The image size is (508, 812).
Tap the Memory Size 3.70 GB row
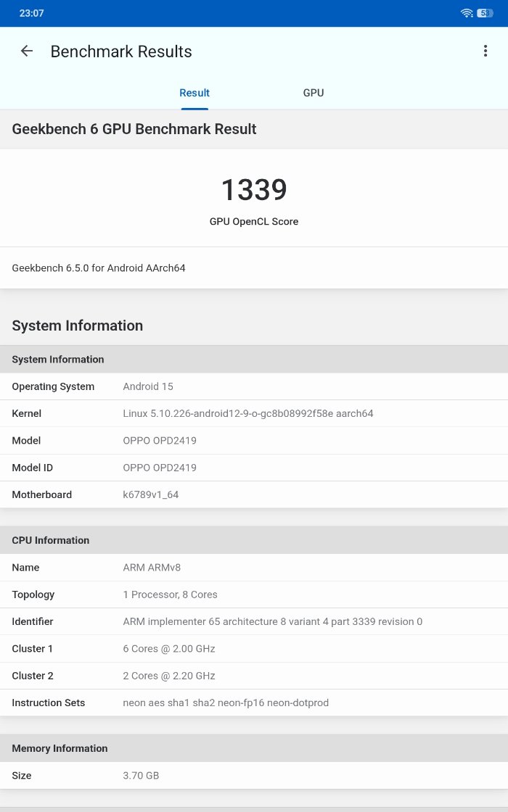(254, 776)
